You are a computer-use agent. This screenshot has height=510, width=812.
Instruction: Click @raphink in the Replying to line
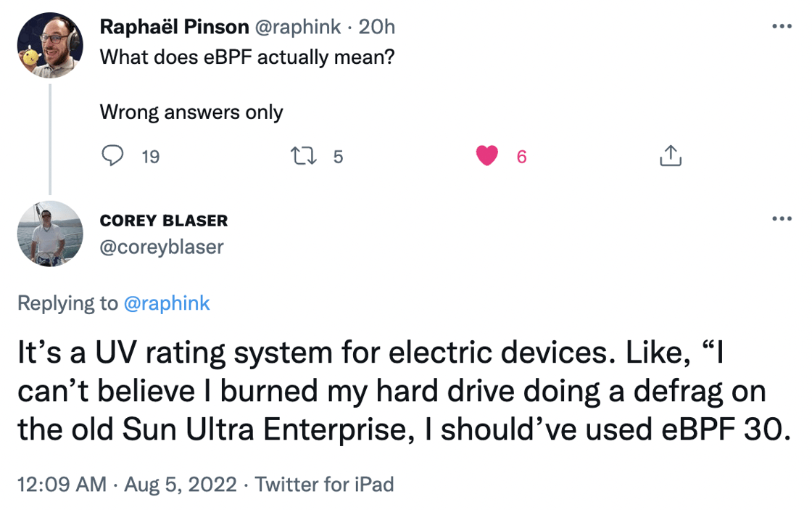(x=167, y=303)
